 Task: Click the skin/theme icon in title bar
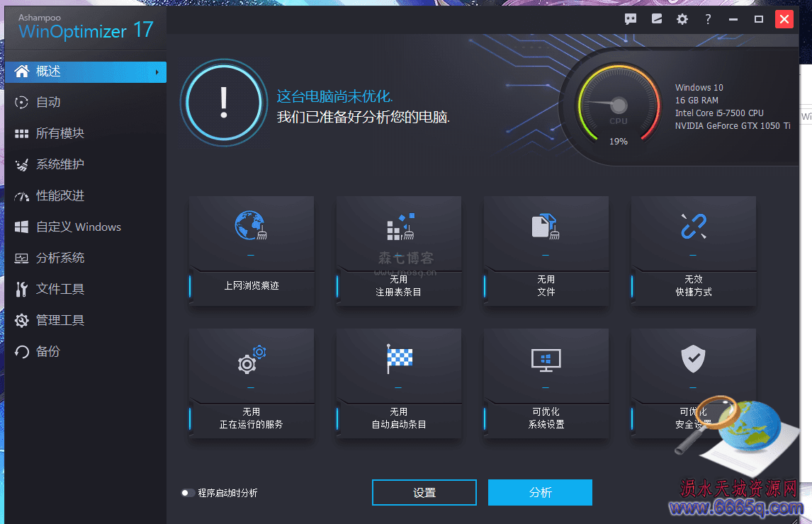tap(657, 19)
